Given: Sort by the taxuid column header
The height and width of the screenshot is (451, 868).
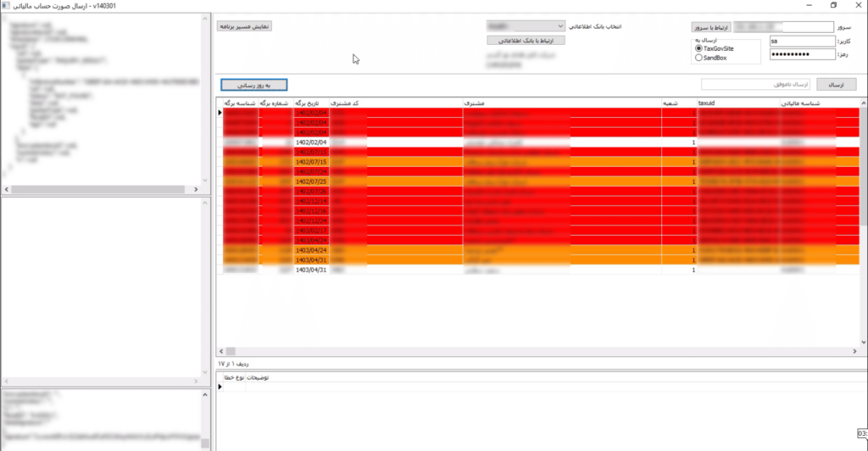Looking at the screenshot, I should [x=736, y=103].
